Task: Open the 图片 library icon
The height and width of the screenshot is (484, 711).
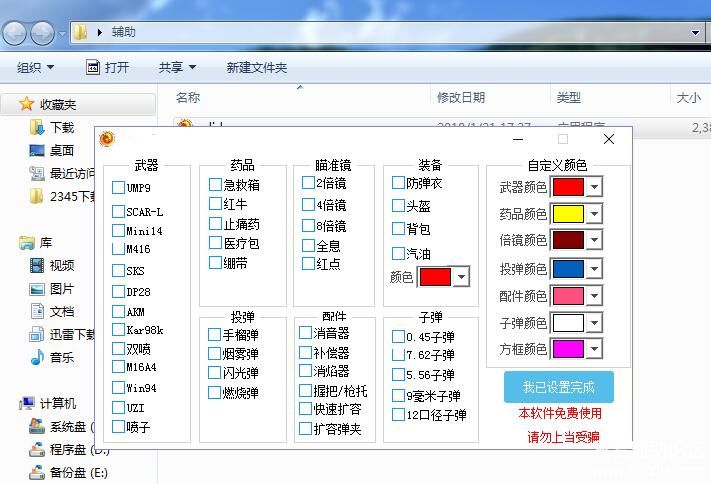Action: pos(37,288)
